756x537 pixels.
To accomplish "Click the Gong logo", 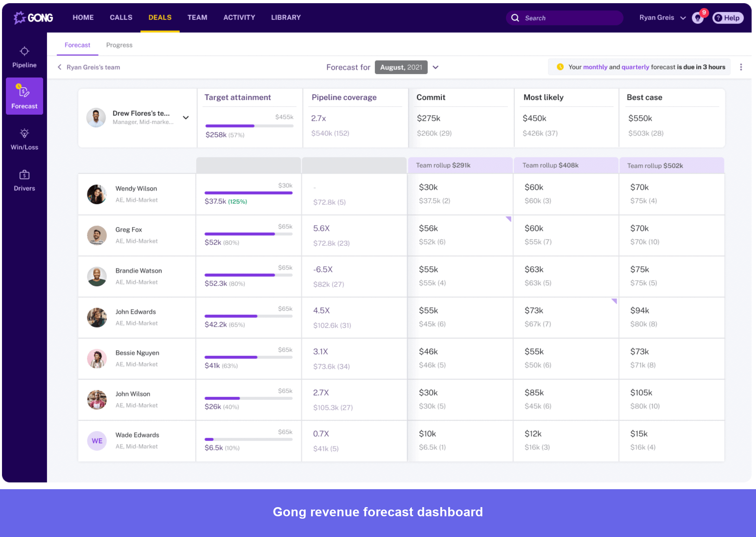I will tap(33, 18).
